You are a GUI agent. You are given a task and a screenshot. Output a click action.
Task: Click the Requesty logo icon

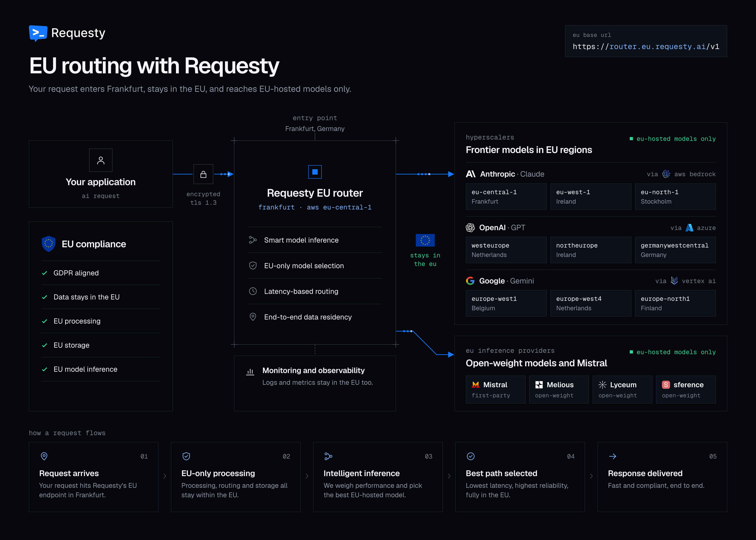click(38, 33)
